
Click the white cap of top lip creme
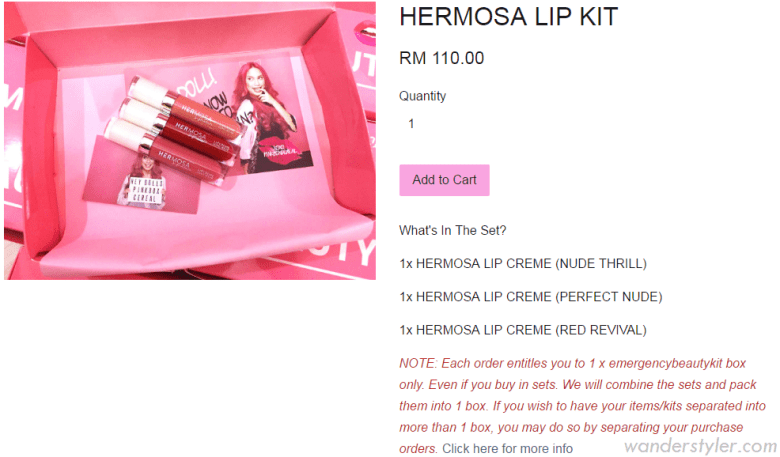point(148,91)
